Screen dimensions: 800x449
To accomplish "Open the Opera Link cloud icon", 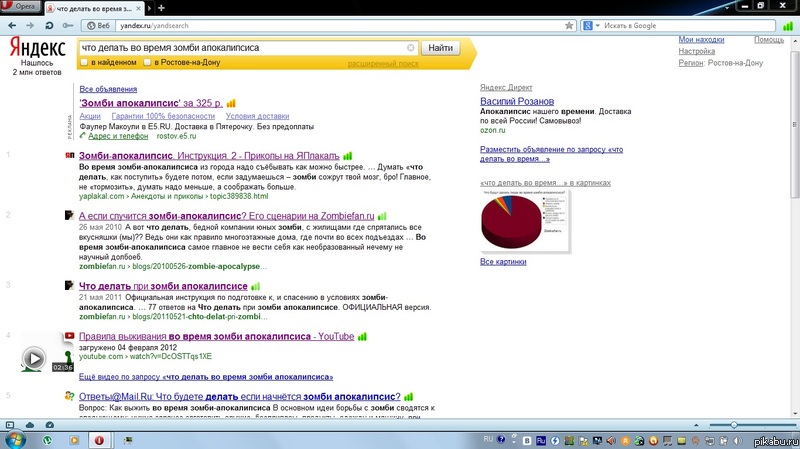I will coord(30,425).
